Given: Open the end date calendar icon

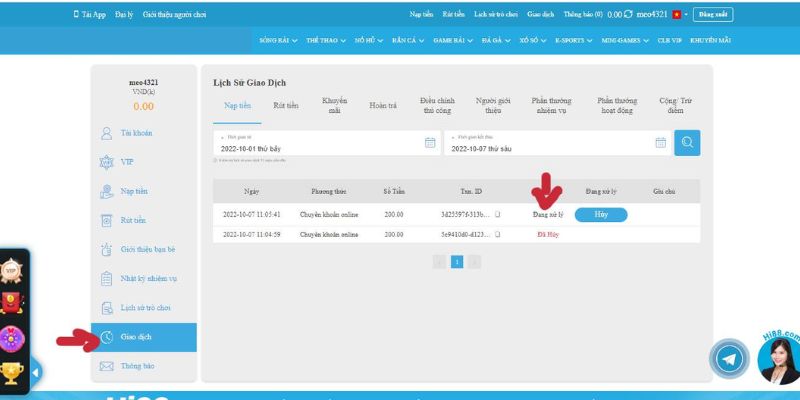Looking at the screenshot, I should pos(660,143).
